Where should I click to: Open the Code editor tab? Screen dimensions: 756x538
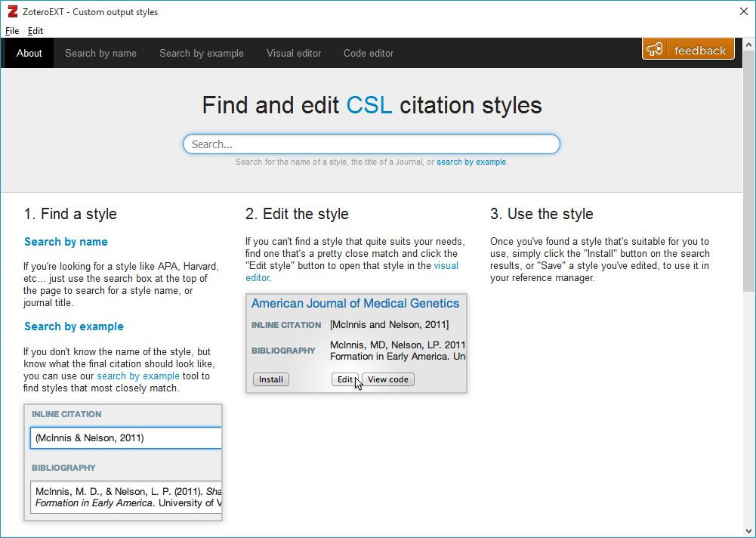click(369, 53)
